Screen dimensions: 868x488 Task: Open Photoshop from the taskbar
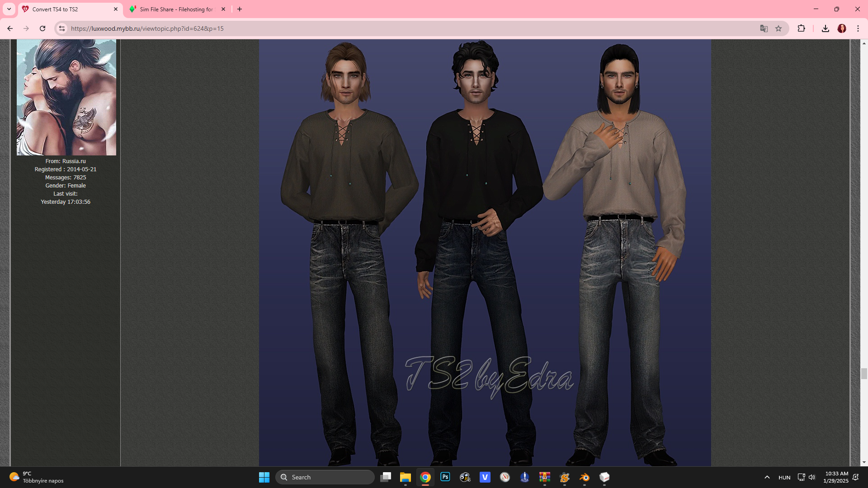[445, 477]
